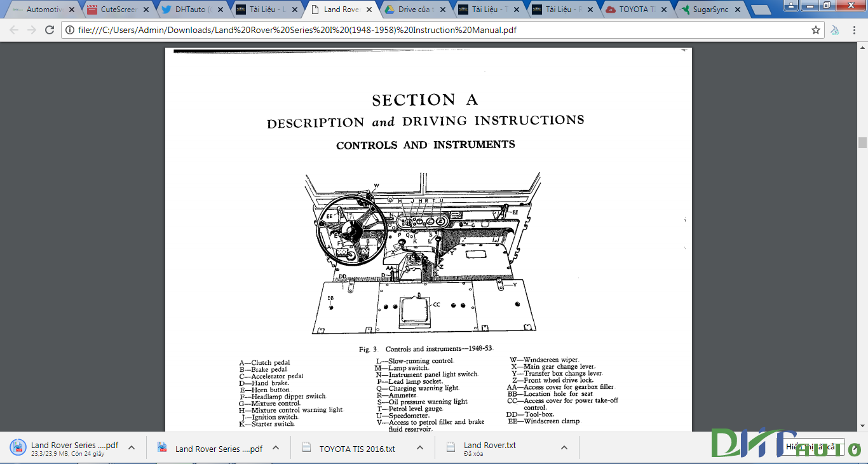Click the DD—Tool-box legend entry
Viewport: 868px width, 464px height.
point(530,414)
